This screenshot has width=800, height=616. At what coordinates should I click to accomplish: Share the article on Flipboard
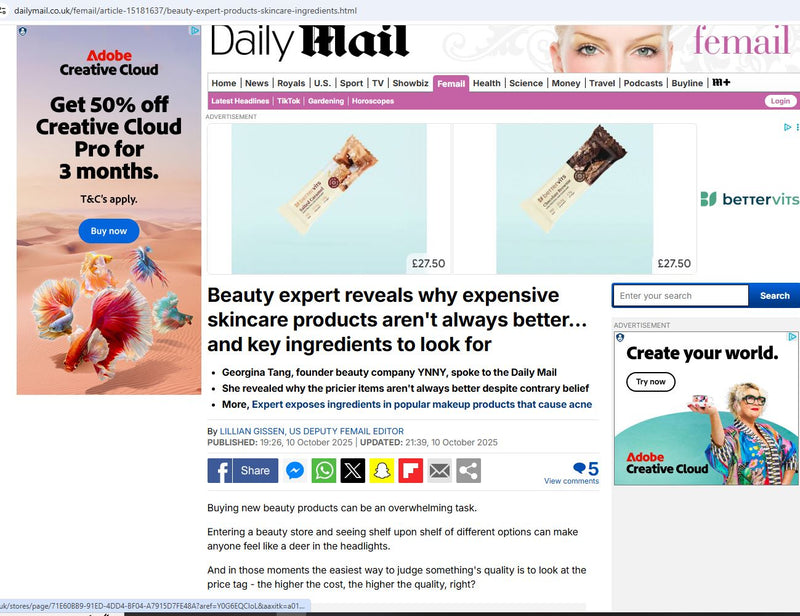tap(411, 471)
